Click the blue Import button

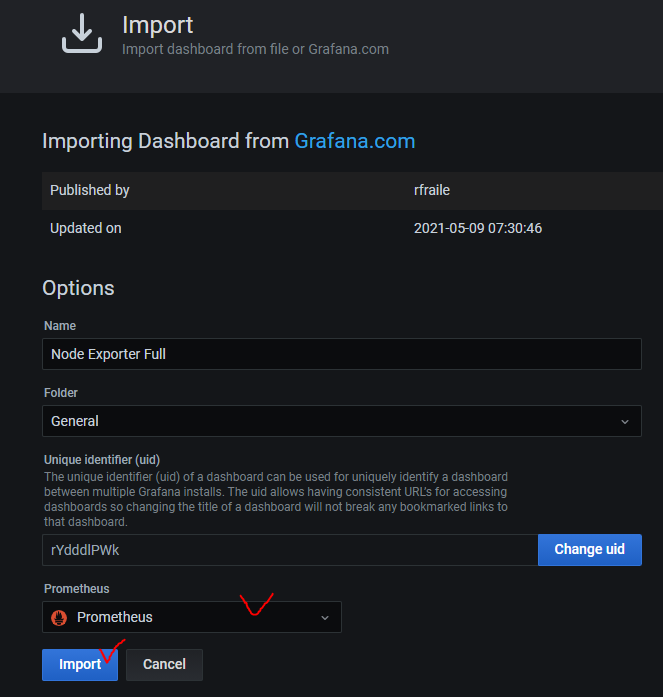pyautogui.click(x=80, y=665)
